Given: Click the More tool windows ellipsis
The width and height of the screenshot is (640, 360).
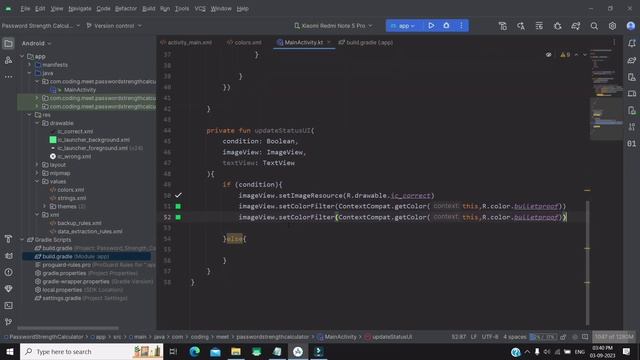Looking at the screenshot, I should click(x=8, y=77).
